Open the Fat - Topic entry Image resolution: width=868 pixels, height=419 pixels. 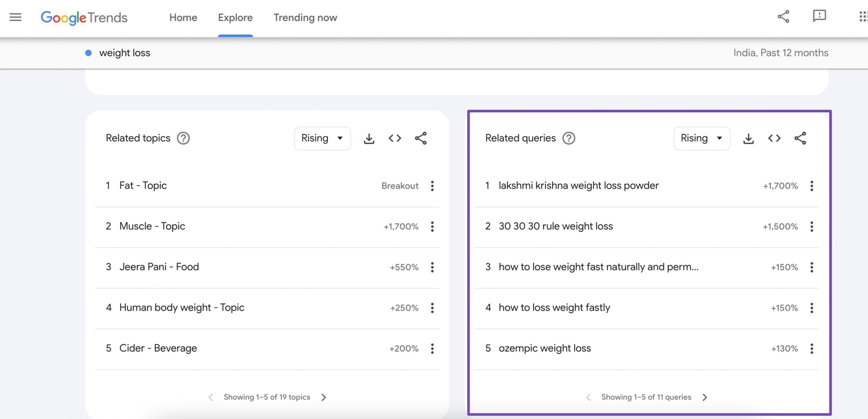143,186
